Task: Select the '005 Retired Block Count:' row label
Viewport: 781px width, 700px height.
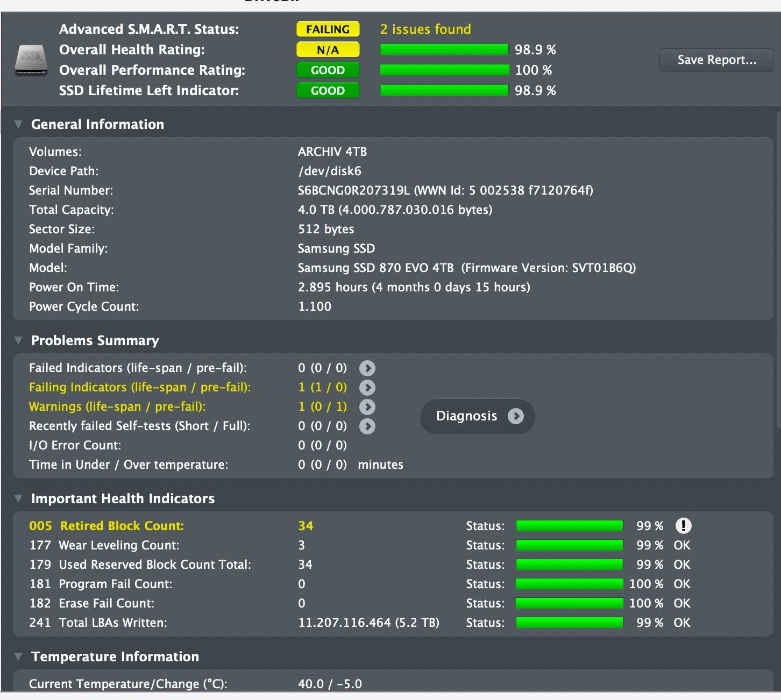Action: click(x=106, y=526)
